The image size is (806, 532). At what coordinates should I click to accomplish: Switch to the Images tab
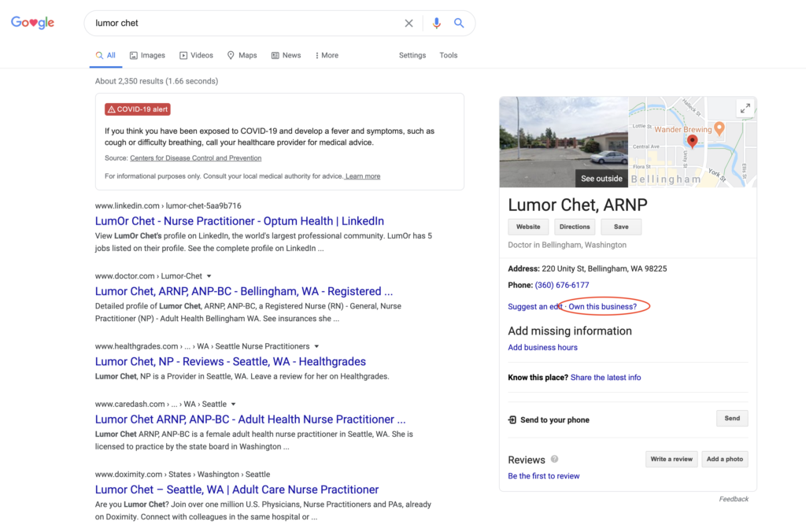(147, 56)
